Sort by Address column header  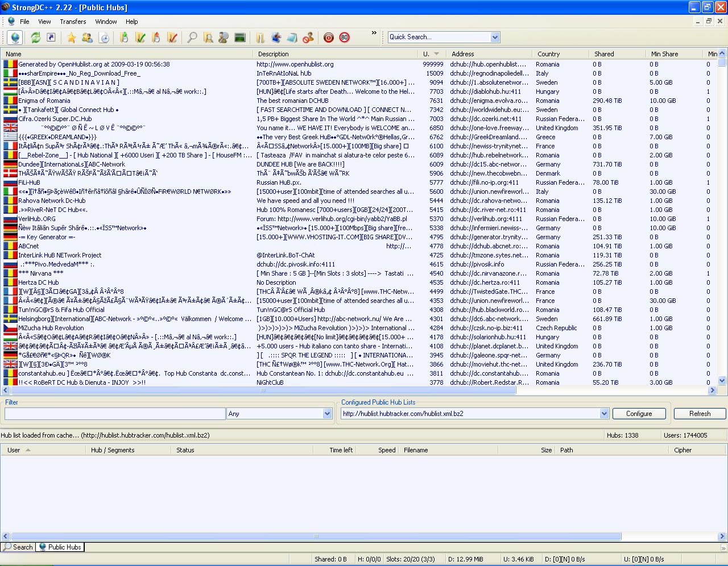(x=489, y=54)
